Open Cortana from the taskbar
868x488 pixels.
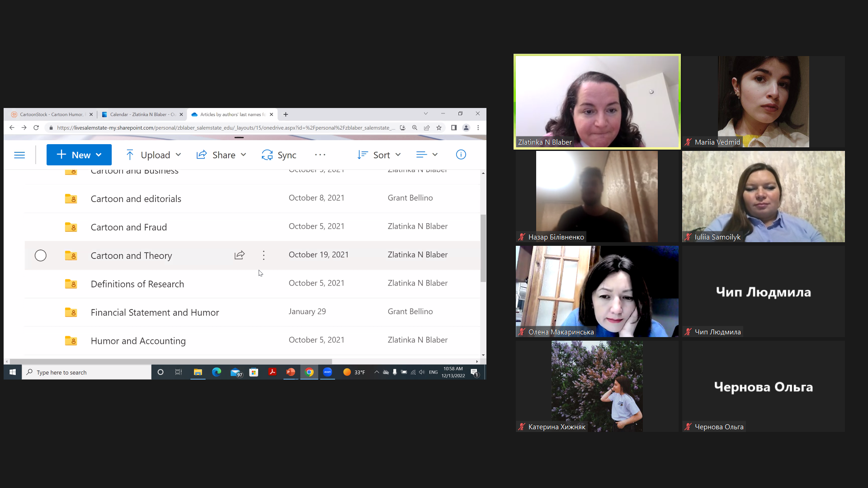click(160, 372)
